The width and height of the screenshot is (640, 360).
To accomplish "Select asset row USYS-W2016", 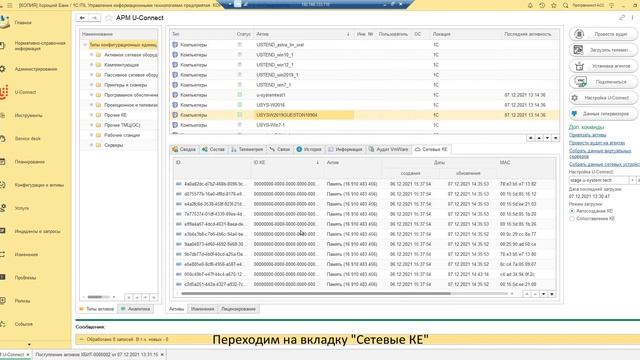I will [x=364, y=105].
